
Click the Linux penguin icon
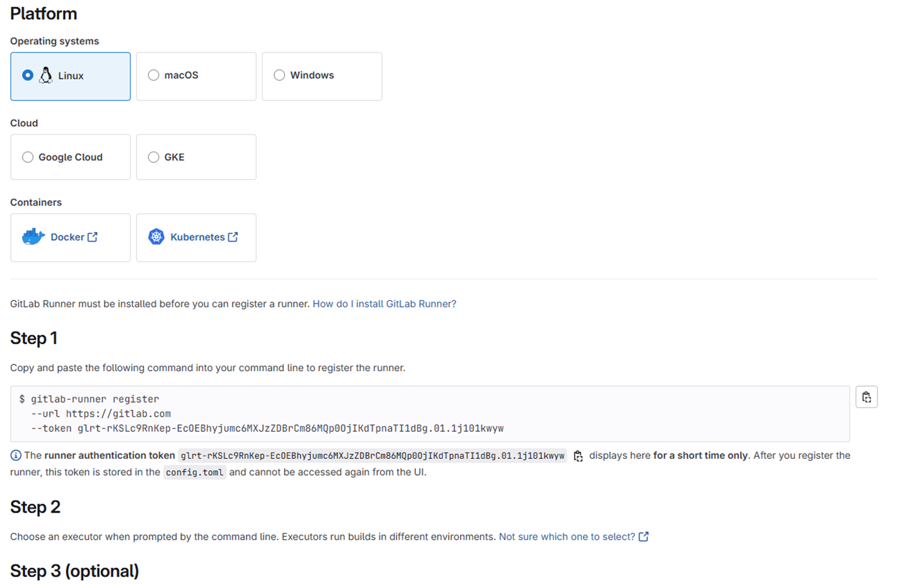[x=46, y=76]
